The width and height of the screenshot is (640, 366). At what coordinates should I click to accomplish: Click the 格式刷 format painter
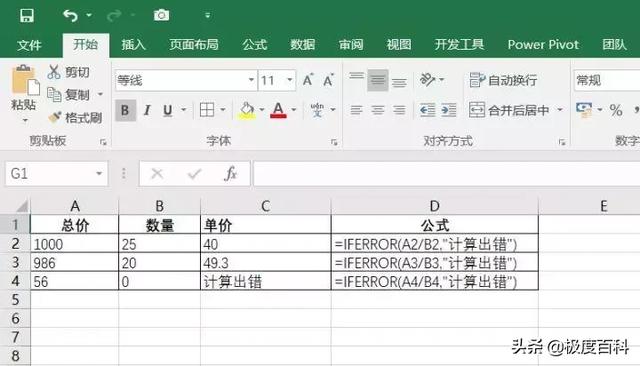tap(75, 118)
